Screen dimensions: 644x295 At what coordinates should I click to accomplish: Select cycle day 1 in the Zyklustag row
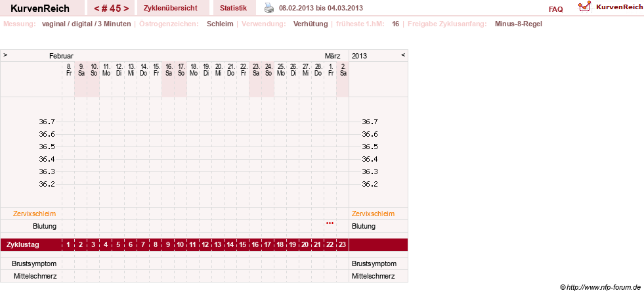point(68,245)
